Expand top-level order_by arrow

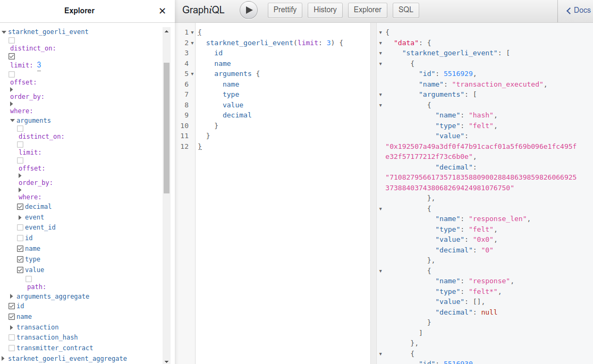coord(11,90)
